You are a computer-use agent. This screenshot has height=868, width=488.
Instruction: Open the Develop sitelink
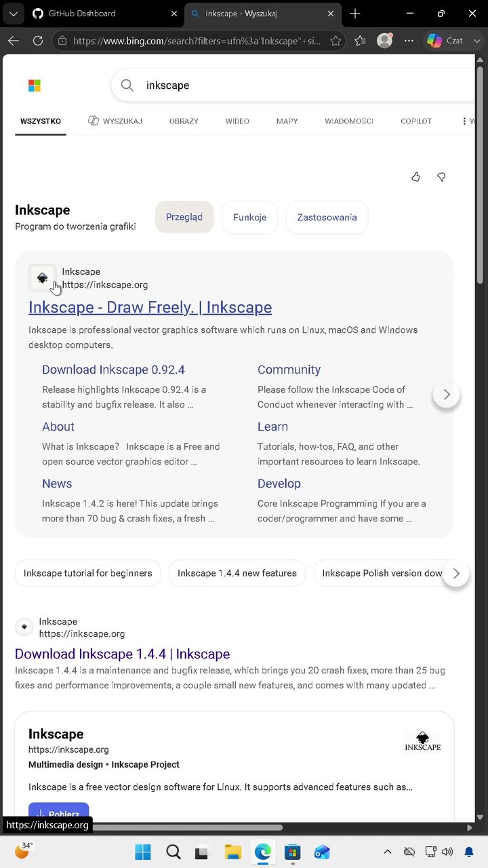[x=279, y=484]
